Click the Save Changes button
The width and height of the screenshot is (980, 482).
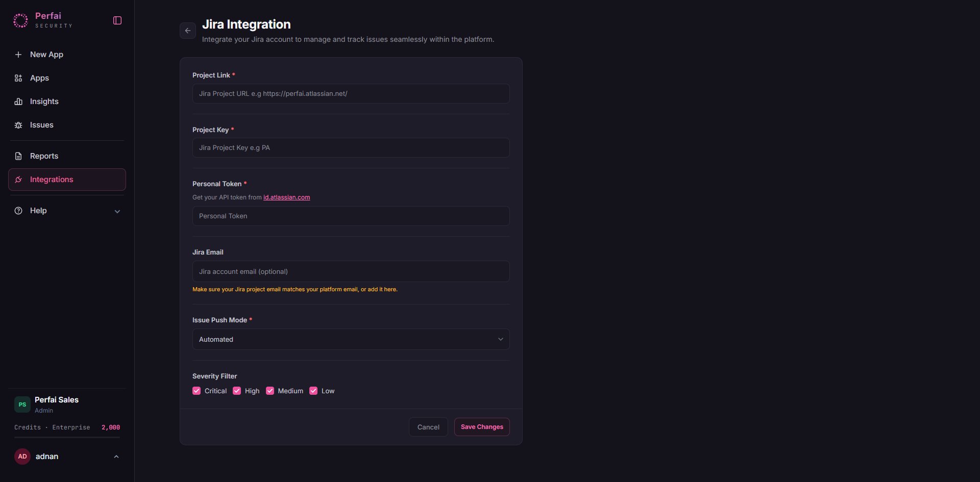[x=482, y=427]
